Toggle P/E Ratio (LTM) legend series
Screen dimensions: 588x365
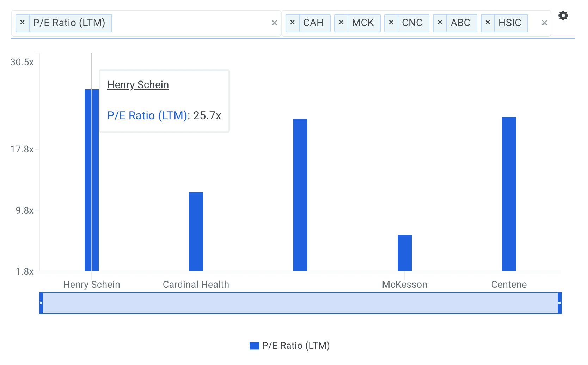(x=290, y=346)
